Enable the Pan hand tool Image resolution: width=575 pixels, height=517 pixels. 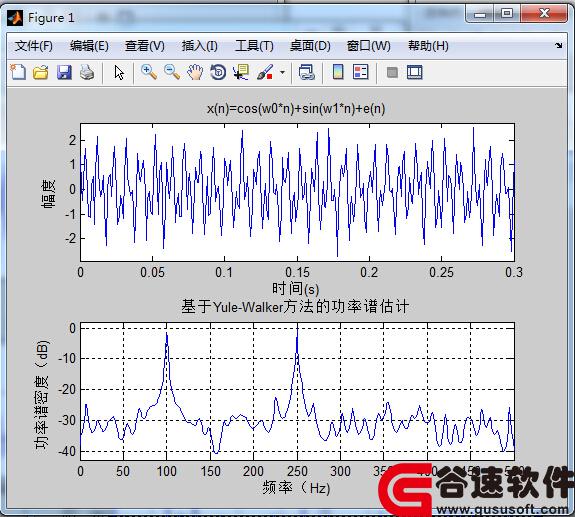point(195,72)
